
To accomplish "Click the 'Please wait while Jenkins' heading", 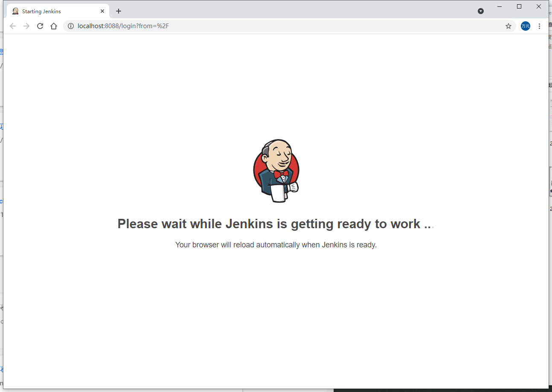I will (x=276, y=224).
